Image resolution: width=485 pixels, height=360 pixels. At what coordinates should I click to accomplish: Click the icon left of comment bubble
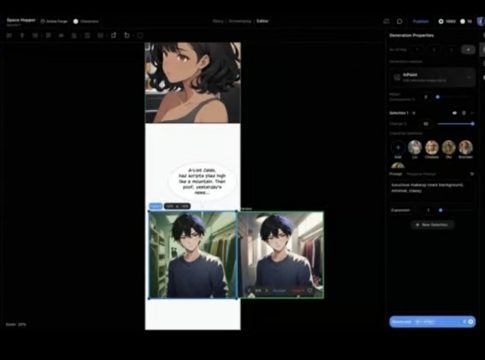pos(386,21)
